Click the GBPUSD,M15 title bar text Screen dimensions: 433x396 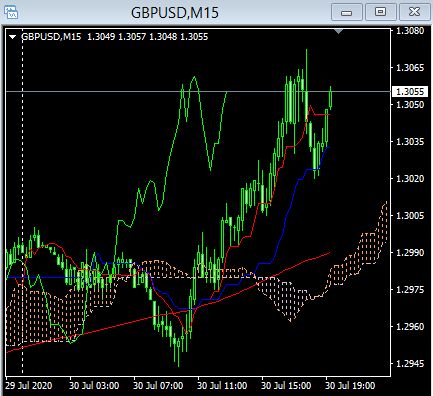(175, 13)
